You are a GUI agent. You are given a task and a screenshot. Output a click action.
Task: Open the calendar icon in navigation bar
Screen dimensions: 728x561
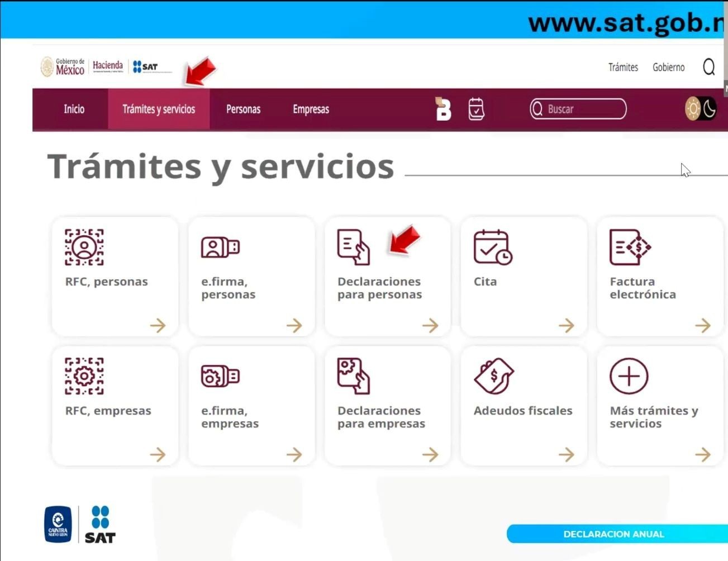(476, 109)
